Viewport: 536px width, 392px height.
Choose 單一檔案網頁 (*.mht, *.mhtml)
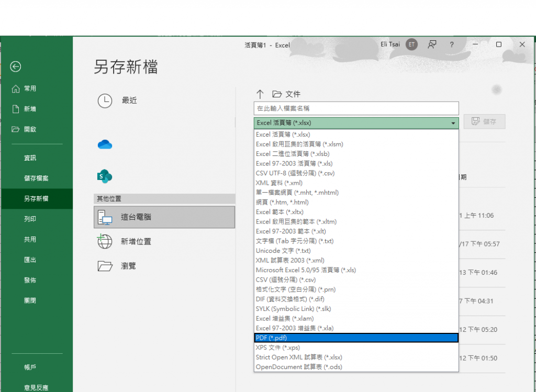pyautogui.click(x=356, y=193)
